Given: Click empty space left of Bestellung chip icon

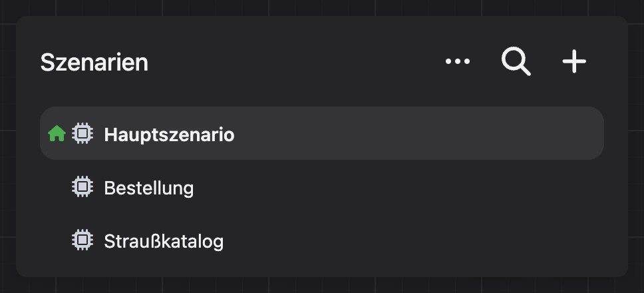Looking at the screenshot, I should 55,188.
